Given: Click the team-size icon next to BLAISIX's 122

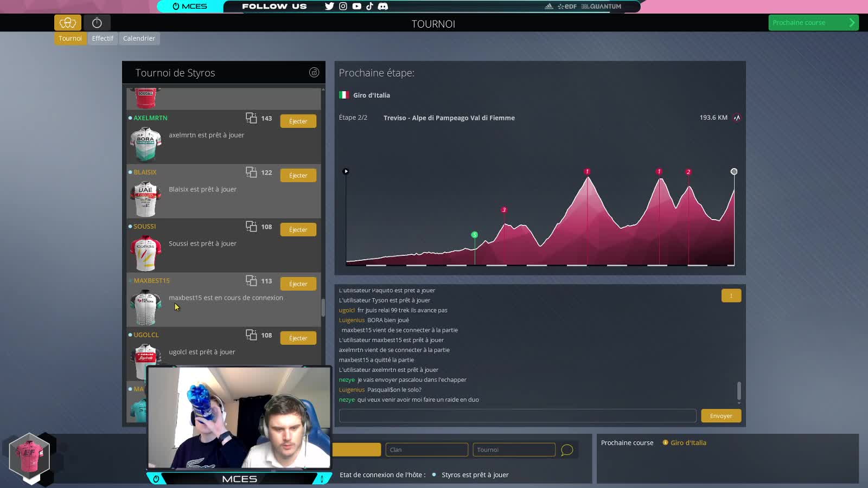Looking at the screenshot, I should (251, 172).
